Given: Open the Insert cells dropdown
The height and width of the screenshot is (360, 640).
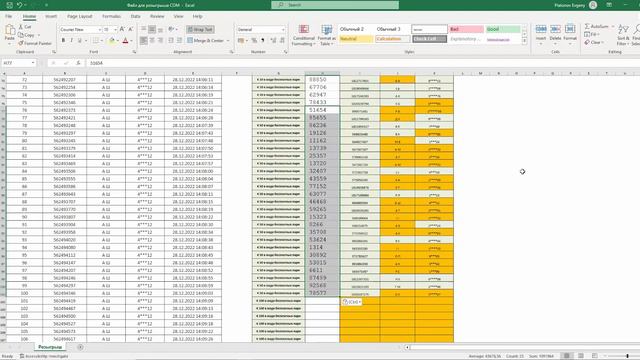Looking at the screenshot, I should (x=541, y=43).
